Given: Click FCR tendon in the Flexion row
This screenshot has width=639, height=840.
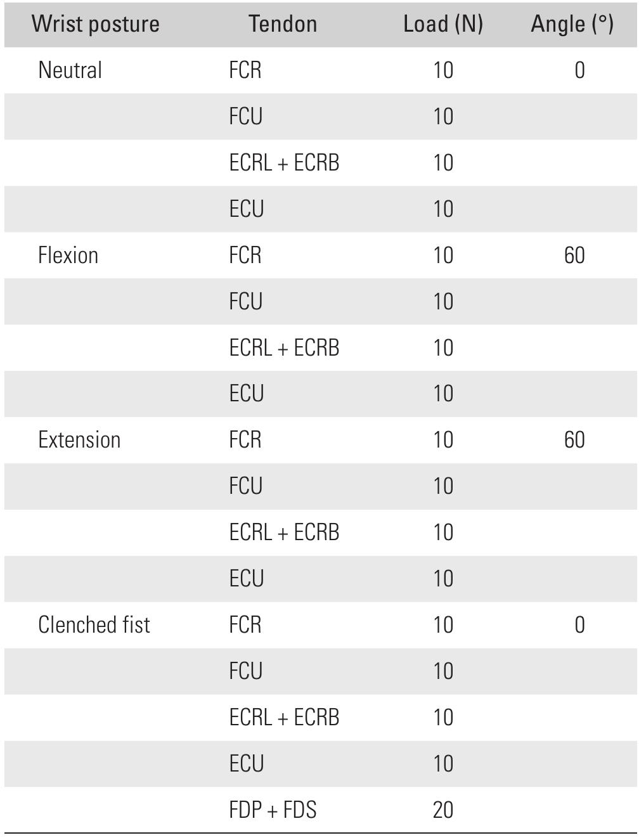Looking at the screenshot, I should 245,255.
